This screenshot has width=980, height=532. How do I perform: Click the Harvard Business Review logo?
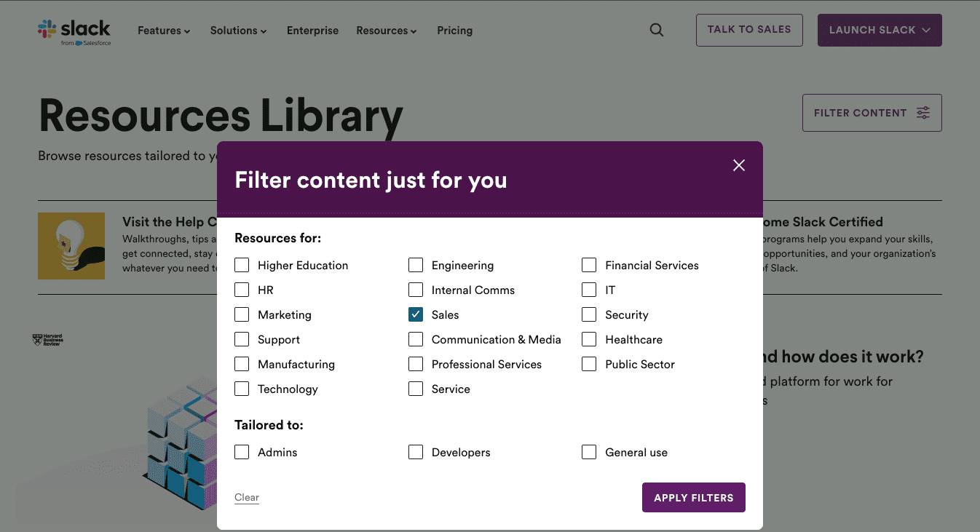click(x=48, y=340)
